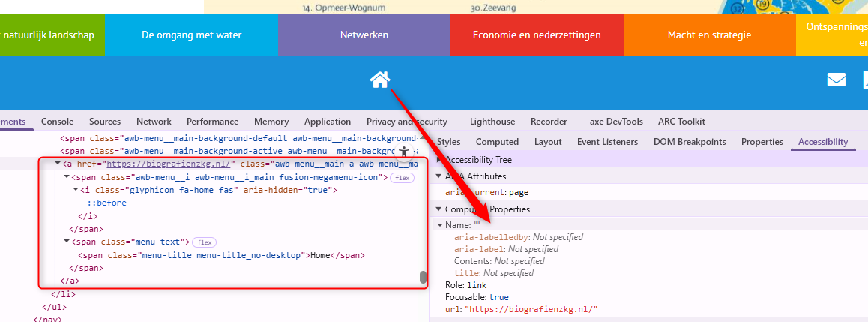Click the envelope mail icon
868x322 pixels.
pos(836,80)
